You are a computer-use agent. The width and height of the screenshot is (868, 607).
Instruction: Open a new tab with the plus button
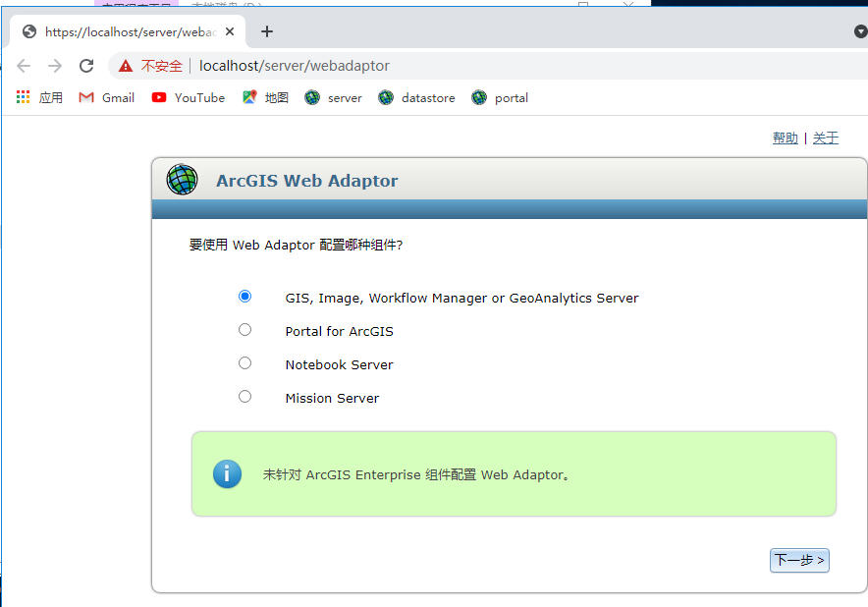tap(267, 31)
